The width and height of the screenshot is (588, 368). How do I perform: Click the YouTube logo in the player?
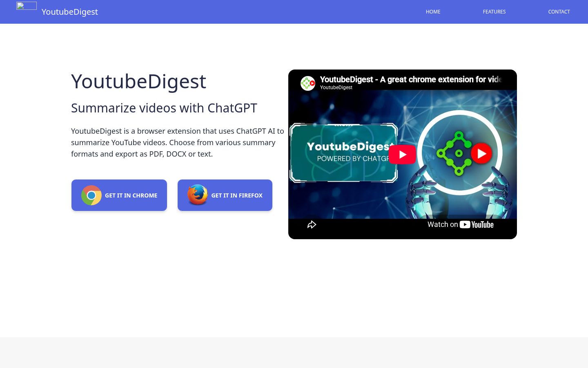[477, 224]
